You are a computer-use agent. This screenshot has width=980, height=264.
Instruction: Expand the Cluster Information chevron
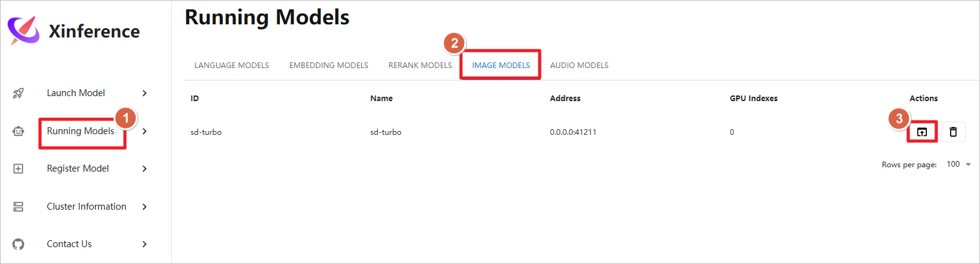pos(144,207)
